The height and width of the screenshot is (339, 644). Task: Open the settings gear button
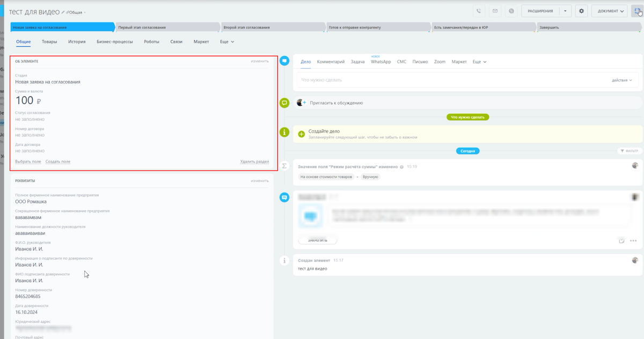[x=581, y=11]
